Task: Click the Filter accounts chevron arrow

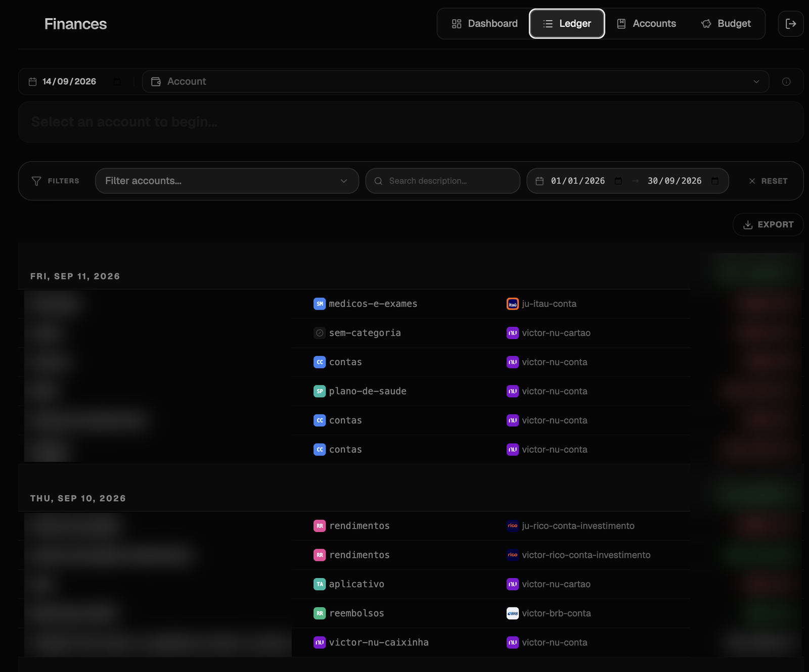Action: pos(344,181)
